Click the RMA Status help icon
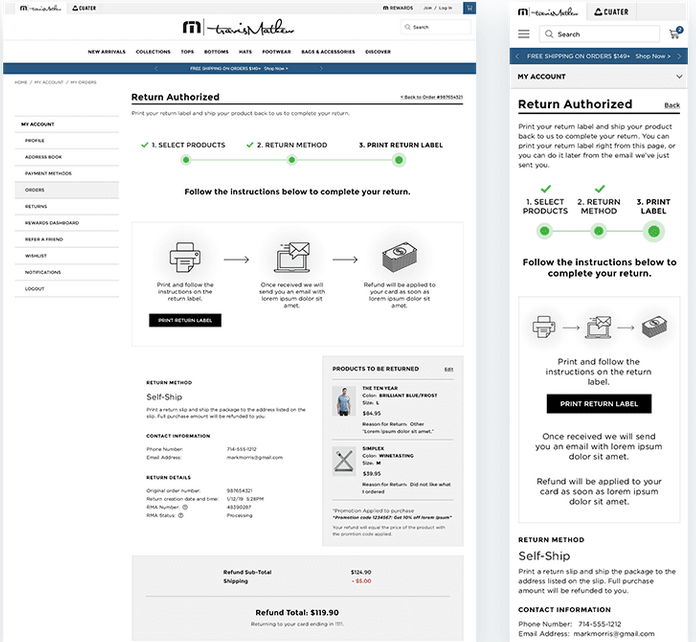 tap(181, 515)
